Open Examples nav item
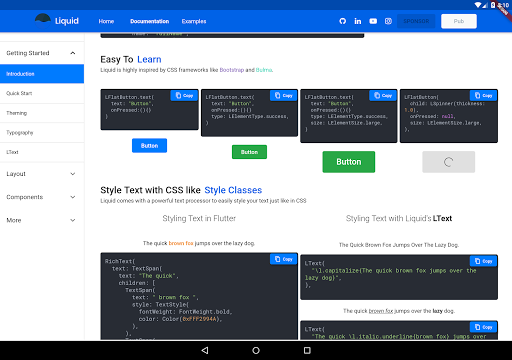The height and width of the screenshot is (360, 512). (x=194, y=21)
